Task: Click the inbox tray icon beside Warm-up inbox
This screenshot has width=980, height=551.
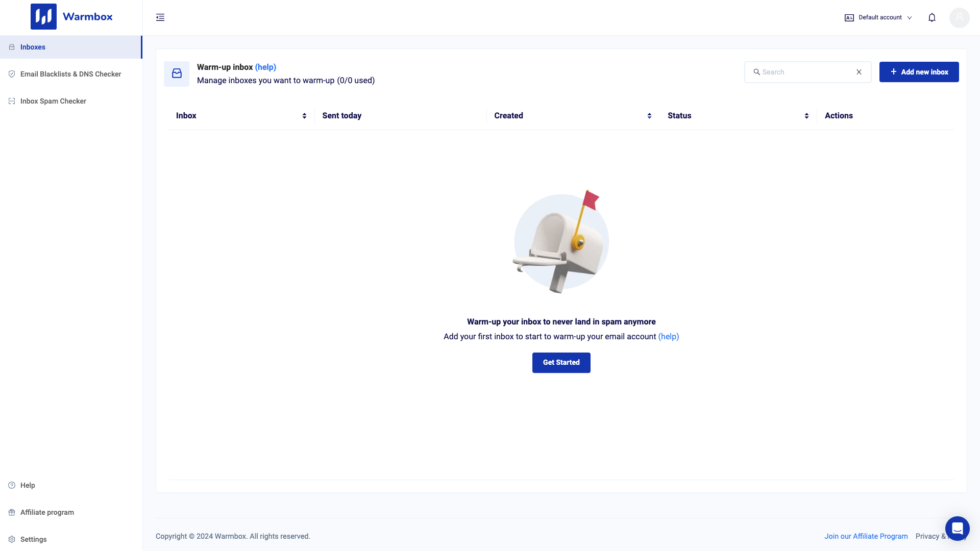Action: [x=177, y=73]
